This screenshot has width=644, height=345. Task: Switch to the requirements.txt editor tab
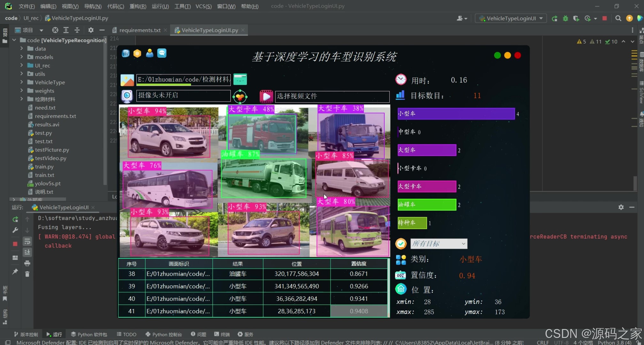(140, 30)
